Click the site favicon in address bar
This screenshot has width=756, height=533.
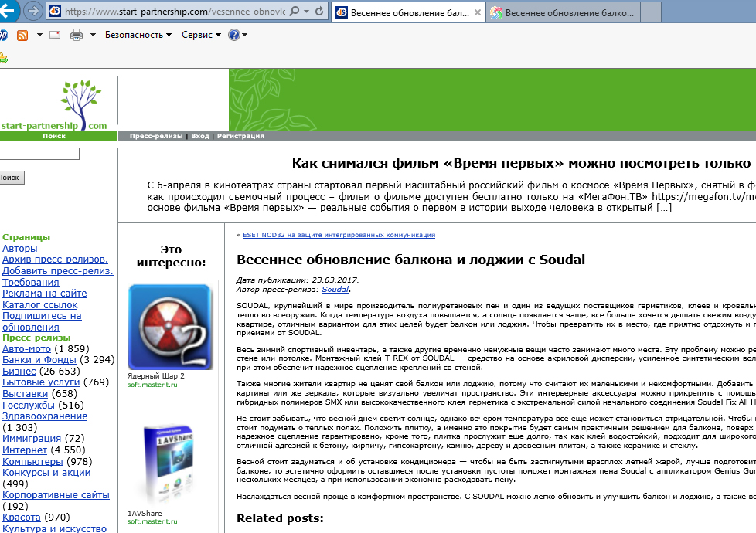coord(55,11)
